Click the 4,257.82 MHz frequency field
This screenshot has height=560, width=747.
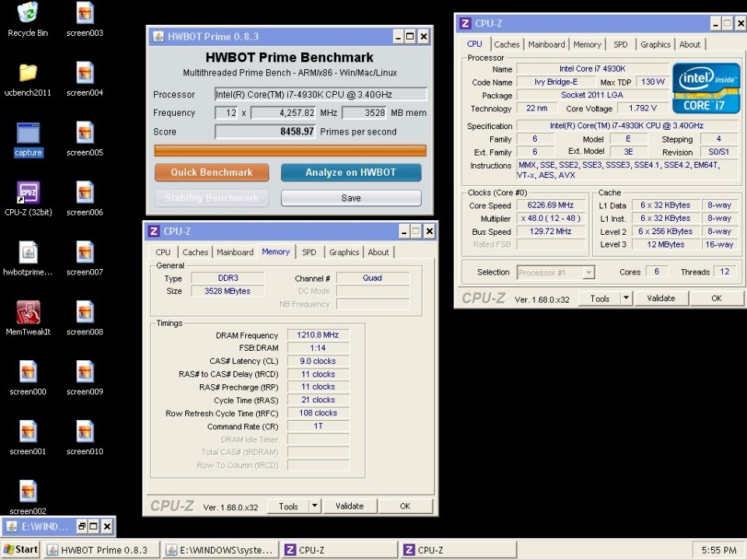pos(283,113)
